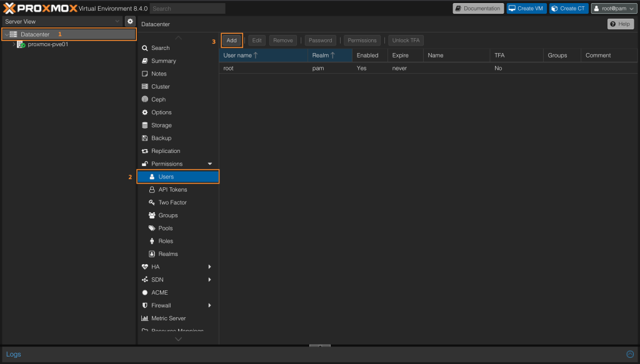Sort table by User name column

tap(237, 56)
